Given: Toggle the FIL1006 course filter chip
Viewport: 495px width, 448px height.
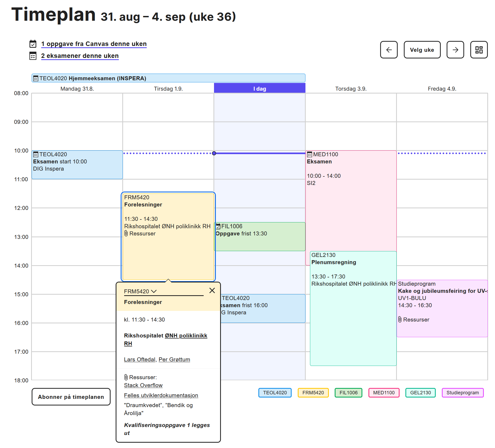Looking at the screenshot, I should [349, 393].
